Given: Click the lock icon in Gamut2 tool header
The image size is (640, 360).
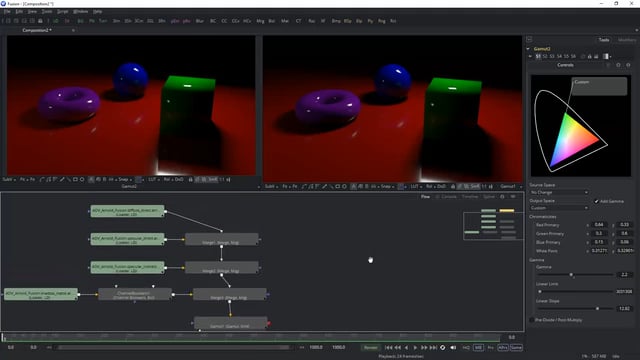Looking at the screenshot, I should [x=589, y=56].
